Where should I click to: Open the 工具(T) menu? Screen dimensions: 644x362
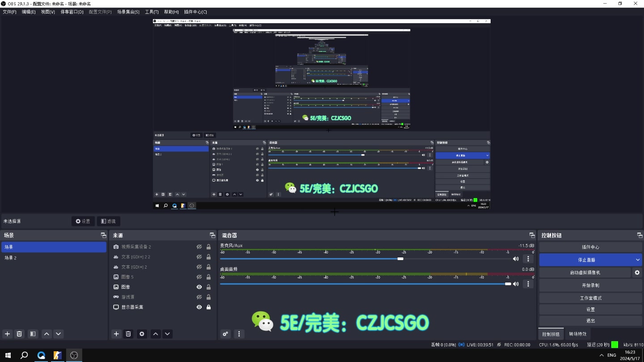(x=152, y=12)
